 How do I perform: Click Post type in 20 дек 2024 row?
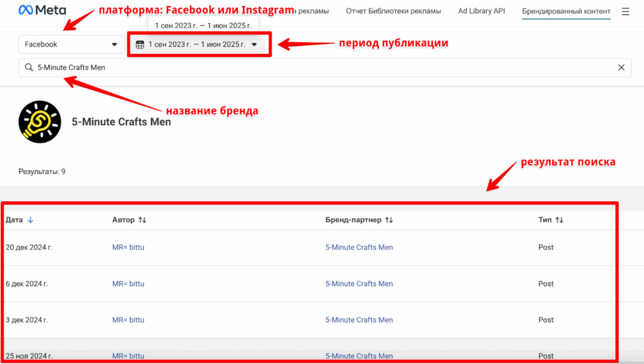(546, 248)
